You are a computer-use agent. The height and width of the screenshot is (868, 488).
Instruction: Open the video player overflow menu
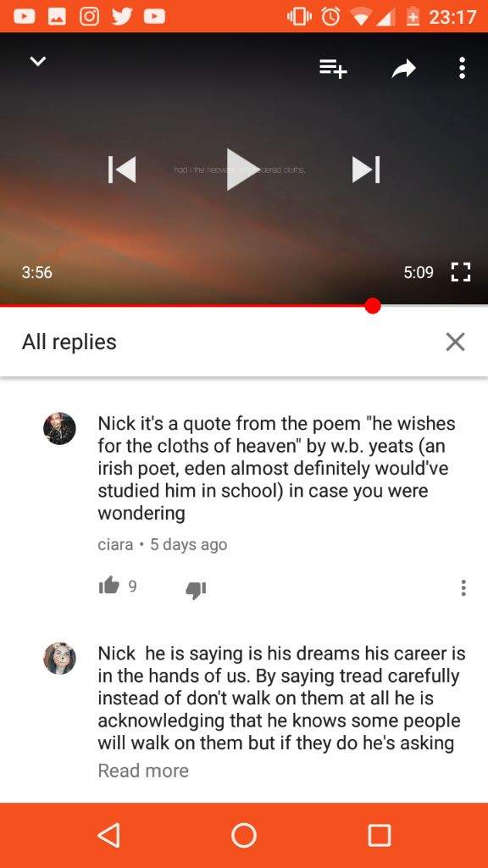[462, 68]
